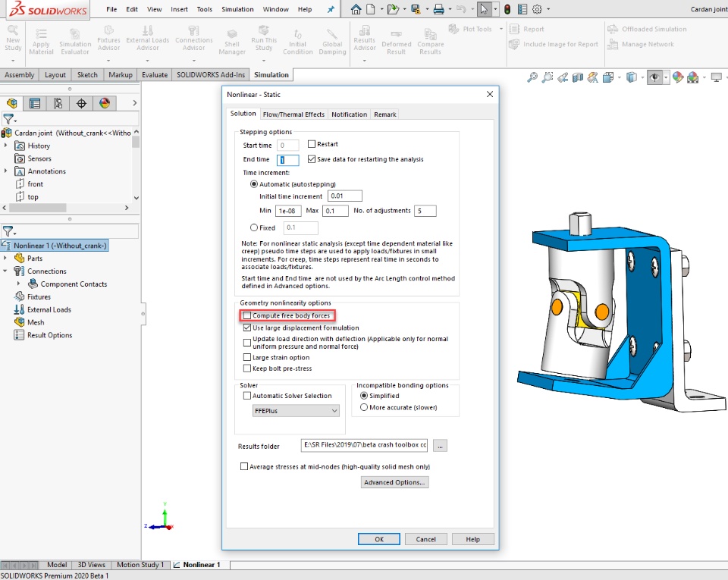728x580 pixels.
Task: Open the Simulation menu
Action: click(x=237, y=9)
